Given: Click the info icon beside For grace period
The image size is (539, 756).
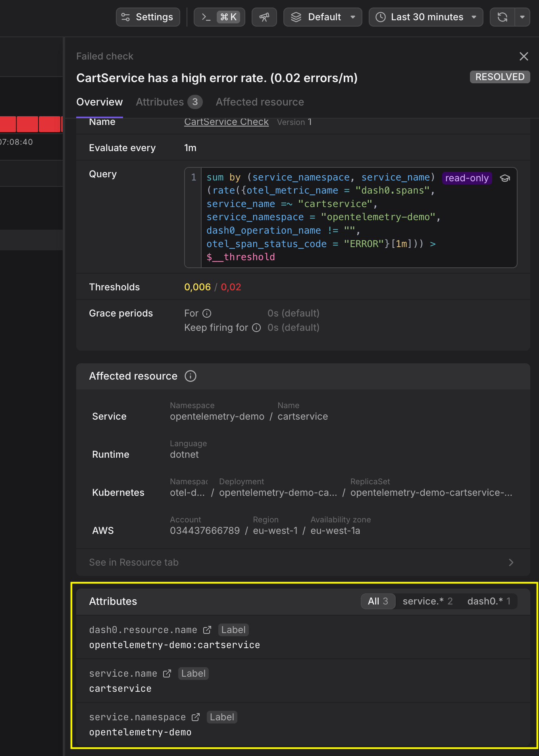Looking at the screenshot, I should click(x=207, y=313).
